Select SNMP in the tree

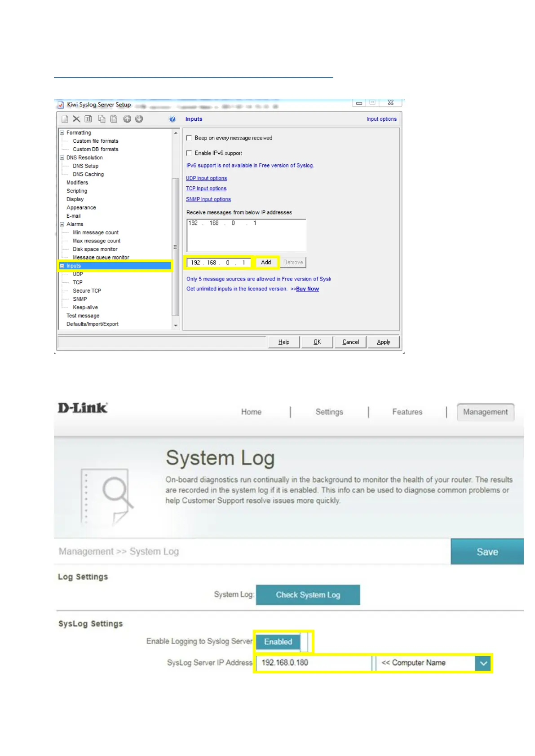[x=80, y=299]
